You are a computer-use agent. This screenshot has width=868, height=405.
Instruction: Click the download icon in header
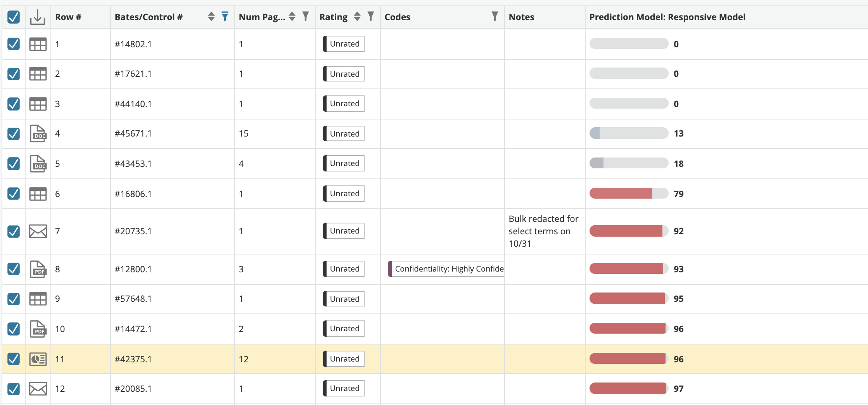[x=38, y=17]
